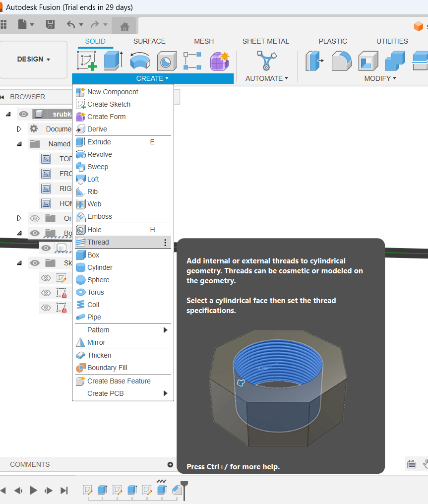Viewport: 428px width, 504px height.
Task: Click the Redo arrow icon
Action: coord(95,24)
